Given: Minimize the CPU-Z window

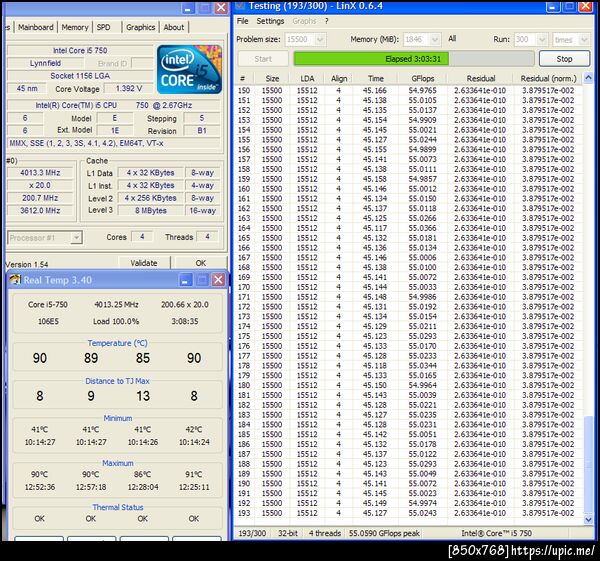Looking at the screenshot, I should [x=188, y=8].
